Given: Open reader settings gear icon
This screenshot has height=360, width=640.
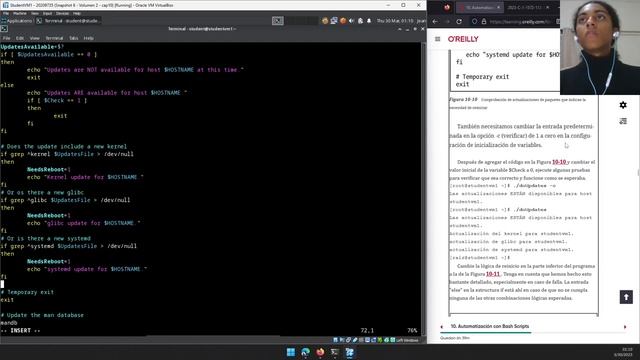Looking at the screenshot, I should point(623,105).
